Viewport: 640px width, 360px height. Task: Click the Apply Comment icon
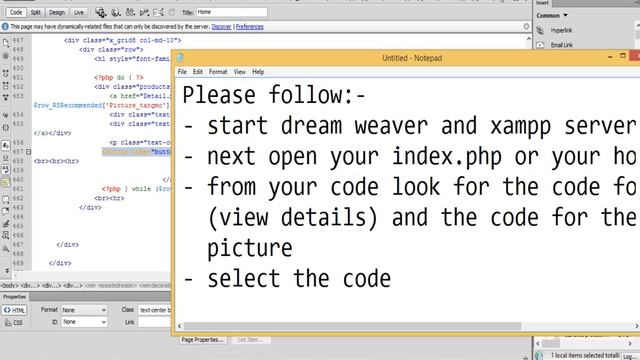(x=6, y=200)
